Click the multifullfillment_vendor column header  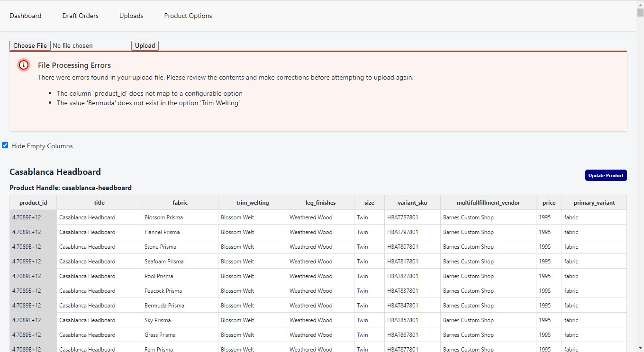click(x=488, y=202)
